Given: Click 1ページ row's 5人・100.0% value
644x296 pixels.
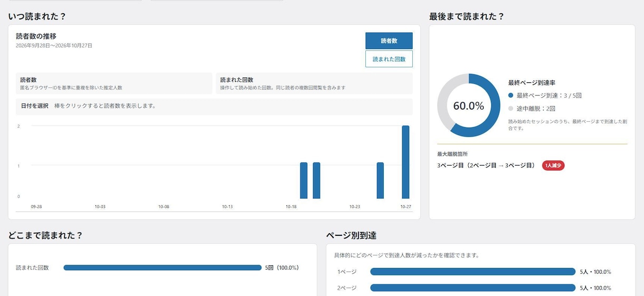Looking at the screenshot, I should pos(595,272).
